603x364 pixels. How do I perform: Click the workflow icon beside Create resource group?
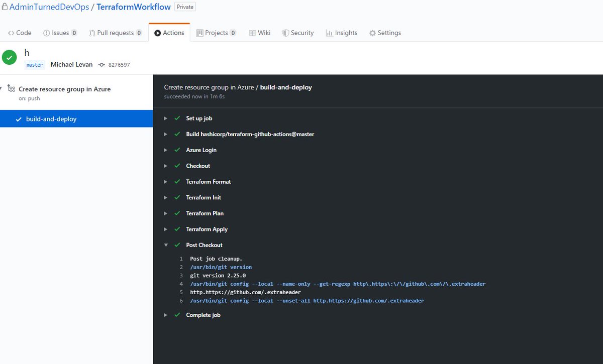pyautogui.click(x=11, y=88)
